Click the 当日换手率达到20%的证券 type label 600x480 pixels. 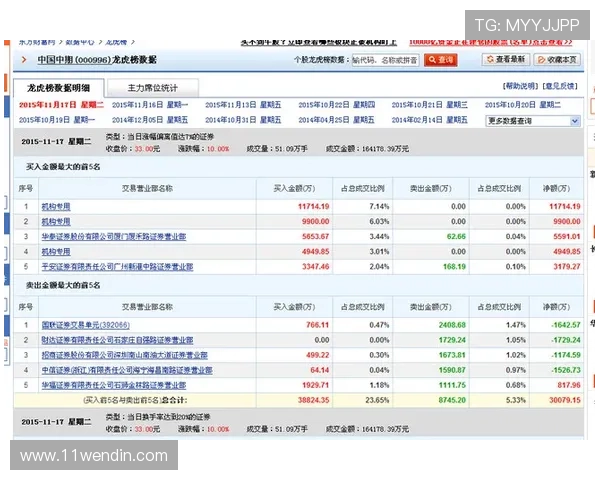(x=158, y=417)
